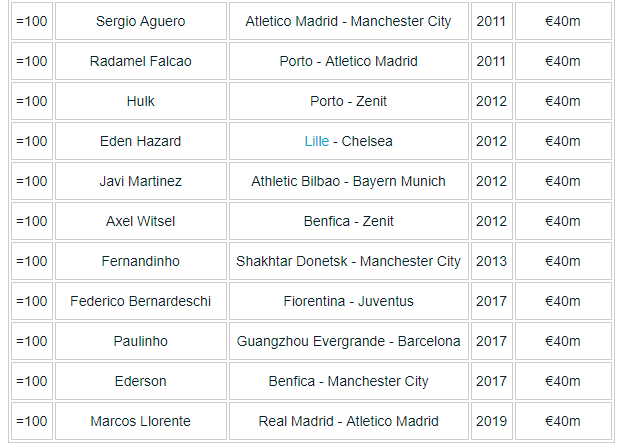The height and width of the screenshot is (446, 621).
Task: Click the Sergio Aguero name cell
Action: pyautogui.click(x=140, y=21)
